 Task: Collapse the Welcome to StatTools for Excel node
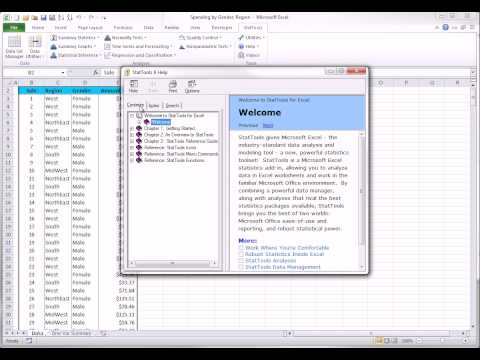[132, 116]
